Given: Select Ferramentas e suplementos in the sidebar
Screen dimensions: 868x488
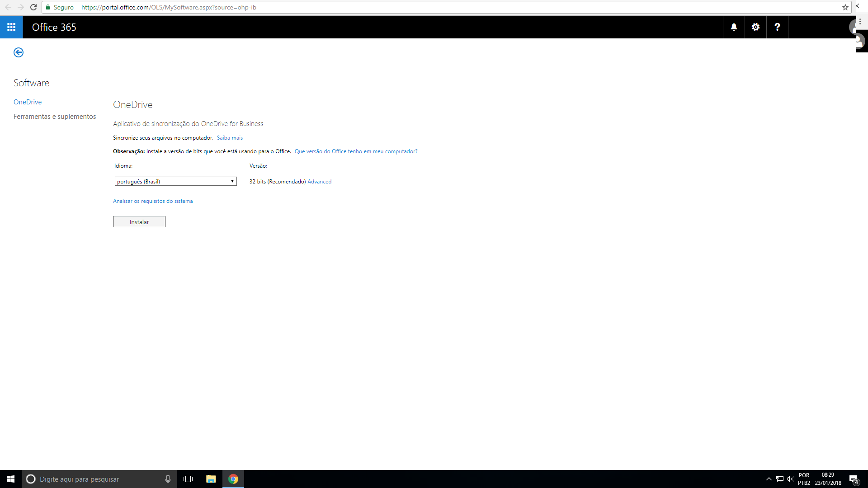Looking at the screenshot, I should tap(55, 117).
